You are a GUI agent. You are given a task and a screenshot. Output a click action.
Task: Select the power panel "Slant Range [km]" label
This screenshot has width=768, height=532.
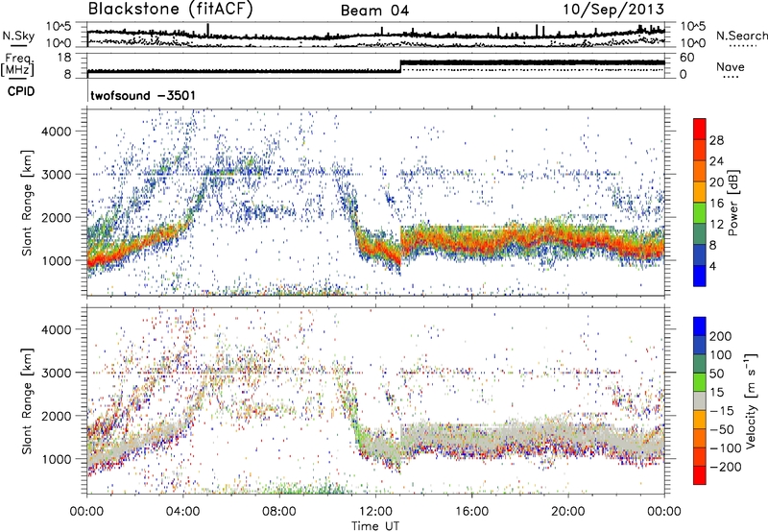pyautogui.click(x=27, y=203)
